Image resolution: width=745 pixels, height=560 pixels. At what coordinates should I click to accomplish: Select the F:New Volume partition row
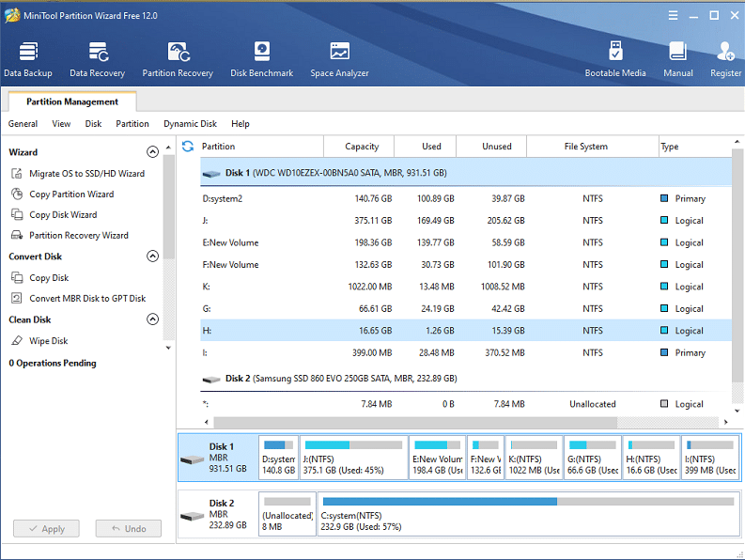(466, 264)
